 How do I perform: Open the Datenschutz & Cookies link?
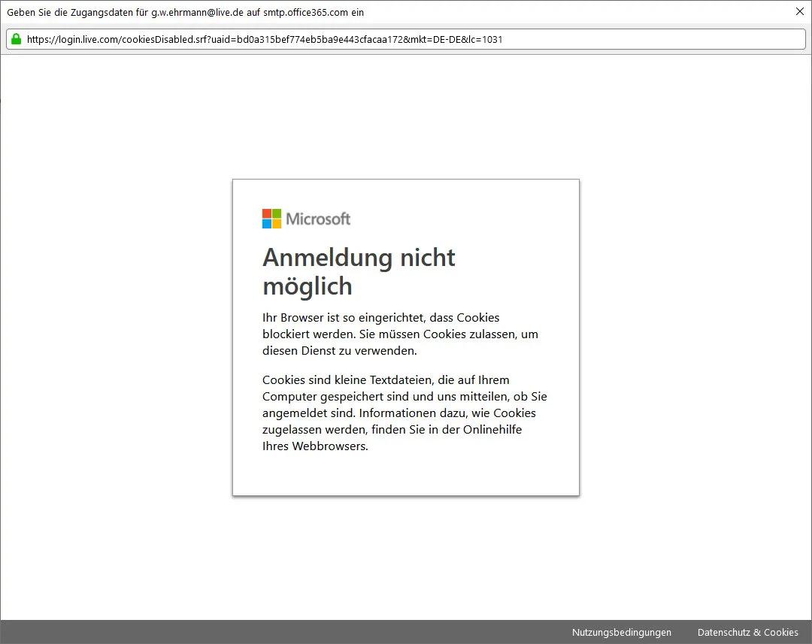pyautogui.click(x=748, y=632)
